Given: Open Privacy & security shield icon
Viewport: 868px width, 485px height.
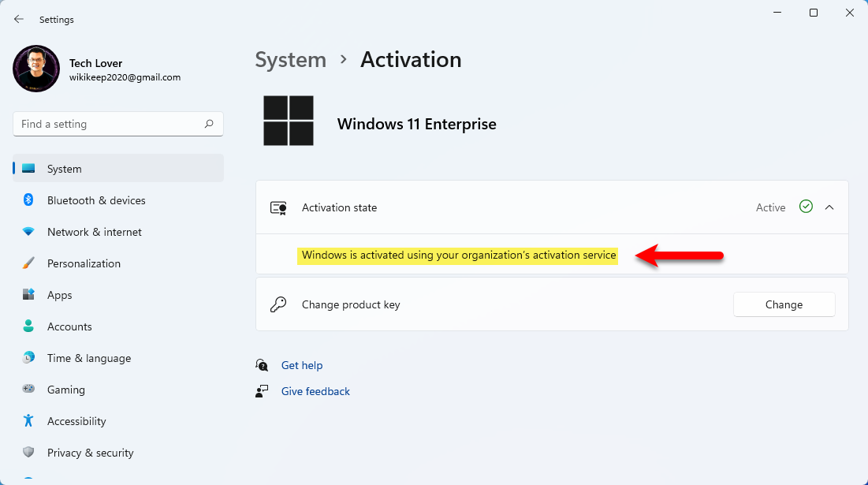Looking at the screenshot, I should tap(28, 453).
